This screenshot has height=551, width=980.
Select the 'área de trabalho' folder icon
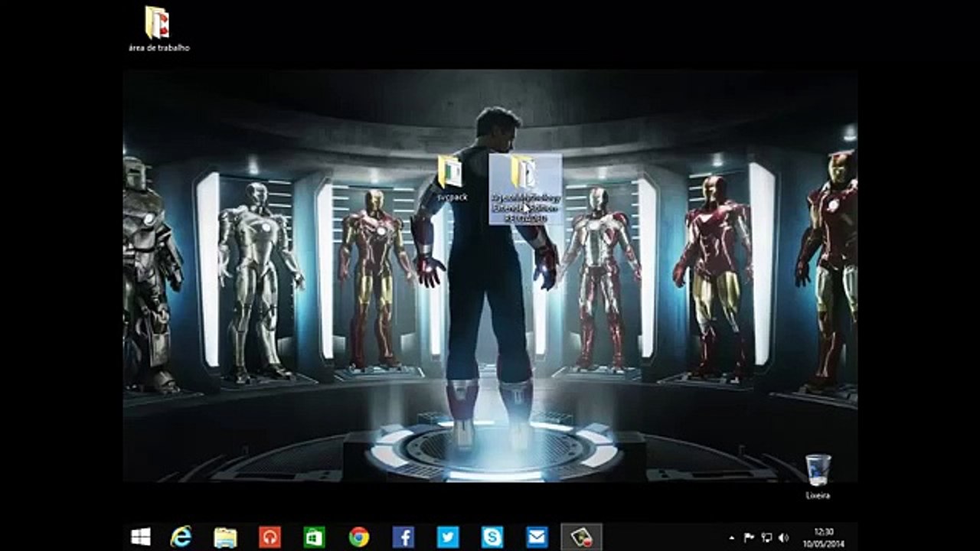click(x=158, y=28)
